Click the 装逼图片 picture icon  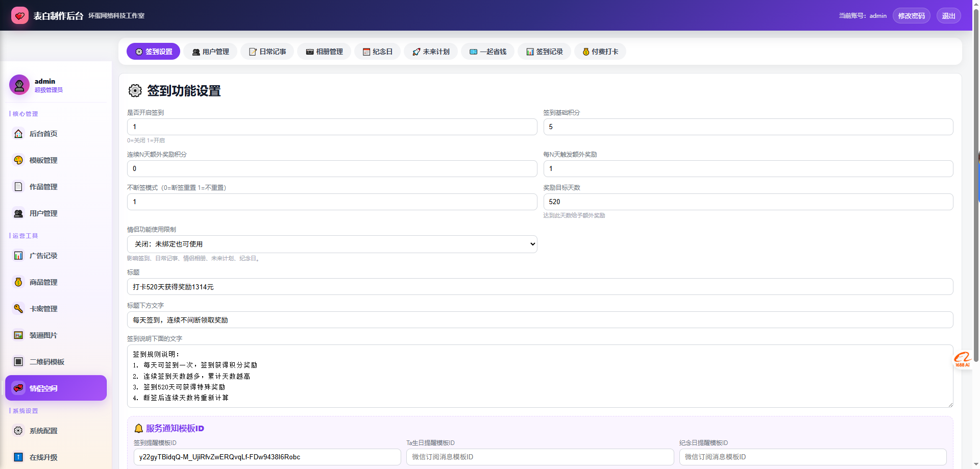pyautogui.click(x=18, y=335)
